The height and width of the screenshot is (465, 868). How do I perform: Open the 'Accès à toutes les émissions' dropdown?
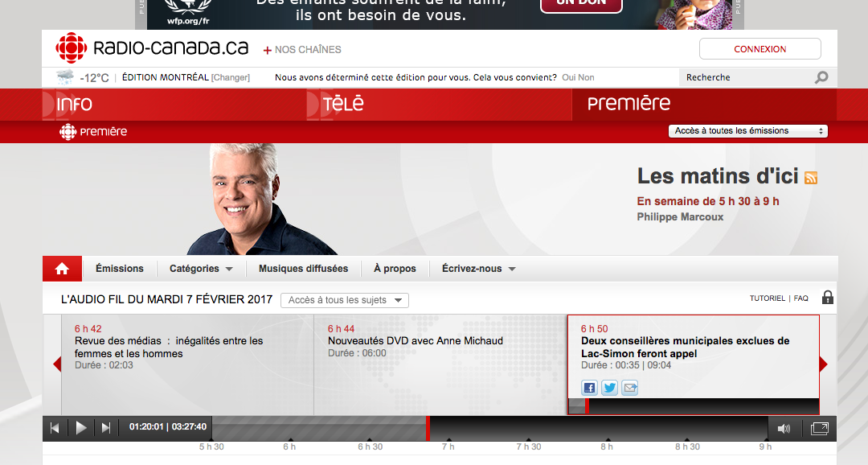748,131
